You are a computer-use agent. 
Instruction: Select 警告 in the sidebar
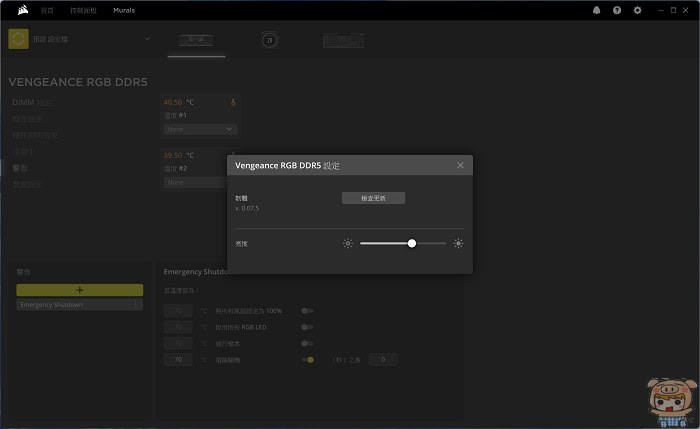coord(20,168)
